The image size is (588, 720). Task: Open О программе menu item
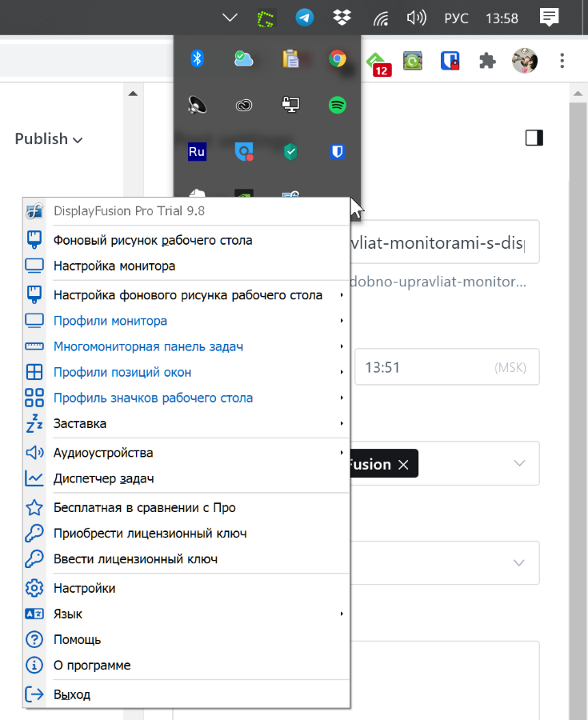coord(187,666)
